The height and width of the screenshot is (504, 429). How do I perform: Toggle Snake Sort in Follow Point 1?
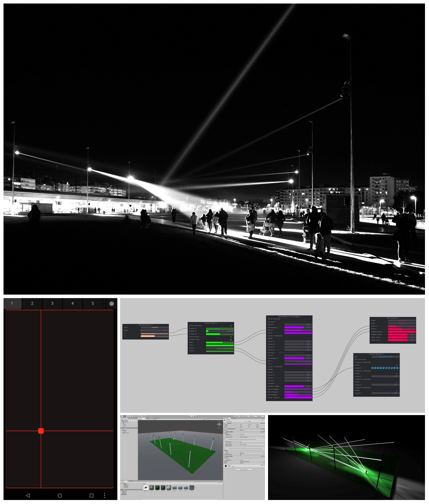coord(231,340)
